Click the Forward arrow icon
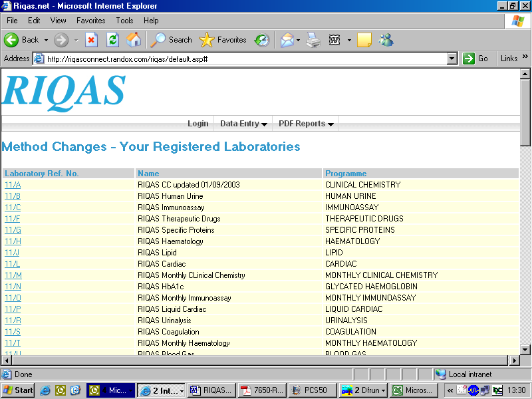 pyautogui.click(x=61, y=40)
